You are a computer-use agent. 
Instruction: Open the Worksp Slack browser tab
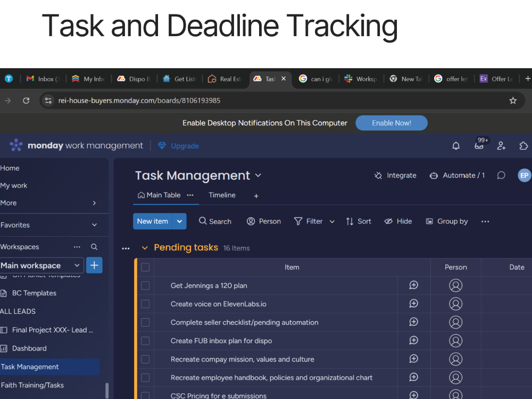[361, 79]
